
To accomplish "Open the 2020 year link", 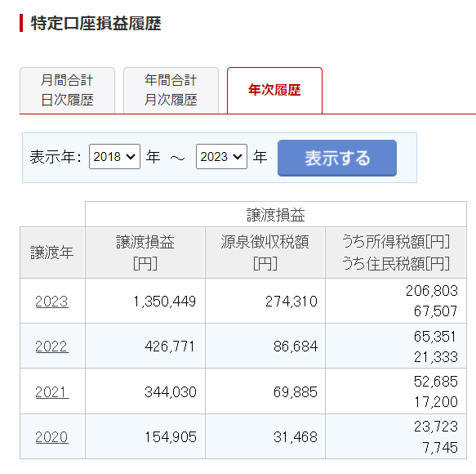I will coord(52,437).
